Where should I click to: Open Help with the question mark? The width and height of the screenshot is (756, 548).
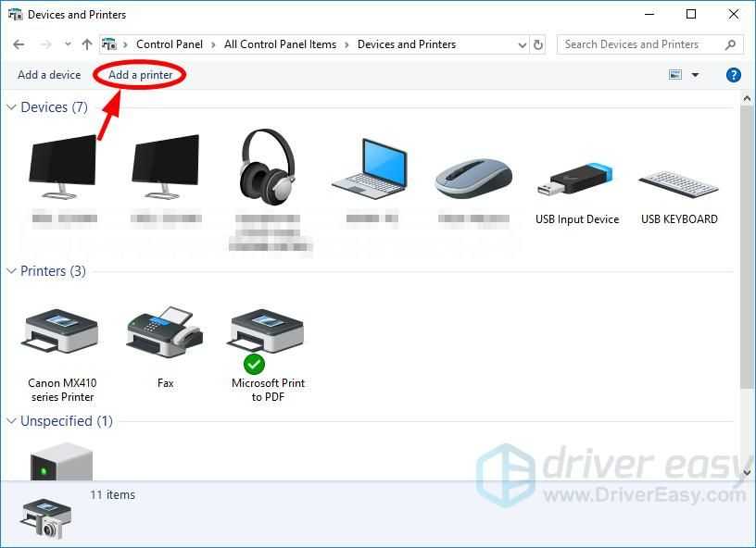[x=734, y=75]
